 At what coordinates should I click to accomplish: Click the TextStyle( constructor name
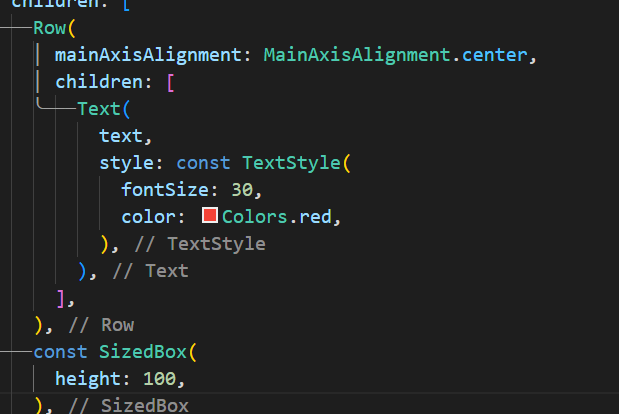click(296, 163)
